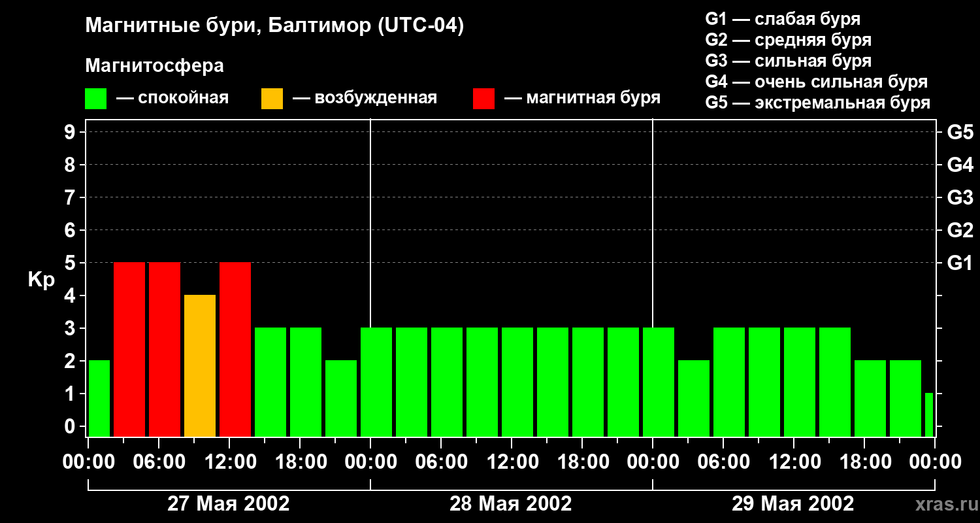Screen dimensions: 980x523
Task: Click the 'Магнитосфера' heading
Action: 155,66
